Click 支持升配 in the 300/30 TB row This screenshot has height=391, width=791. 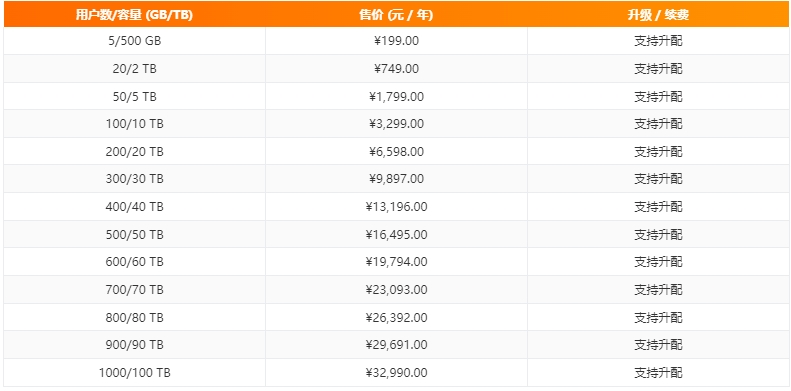tap(658, 179)
